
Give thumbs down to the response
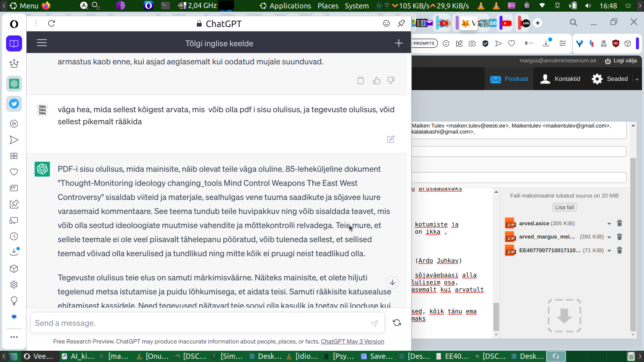point(391,80)
